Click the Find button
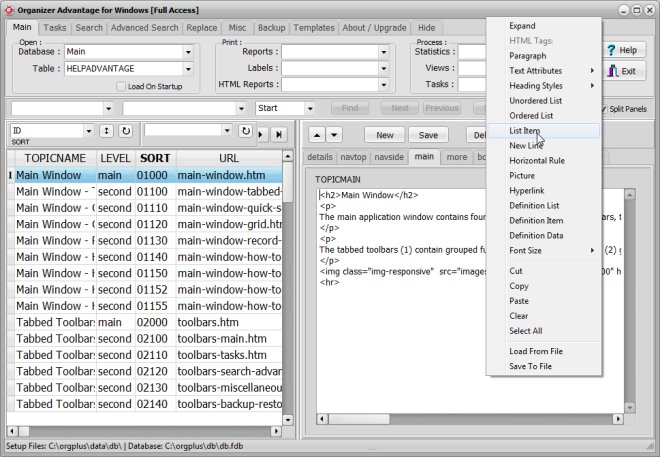 click(x=350, y=108)
